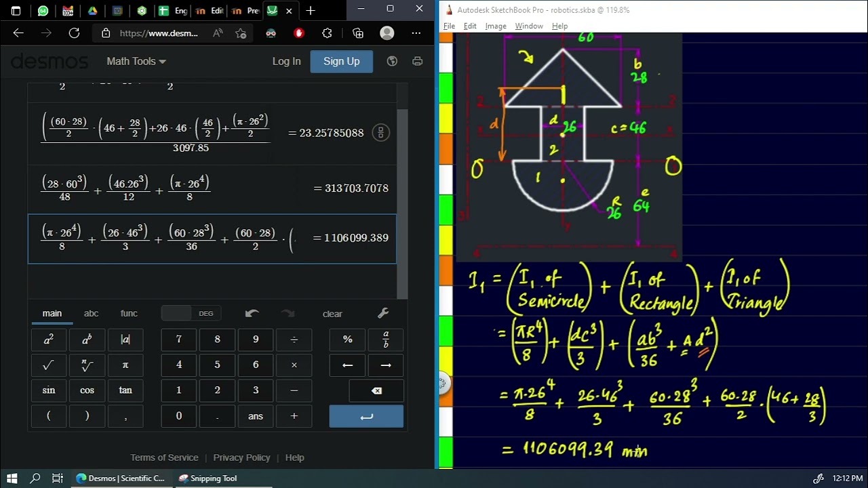Click the sin function key
Screen dimensions: 868x488
click(x=48, y=390)
